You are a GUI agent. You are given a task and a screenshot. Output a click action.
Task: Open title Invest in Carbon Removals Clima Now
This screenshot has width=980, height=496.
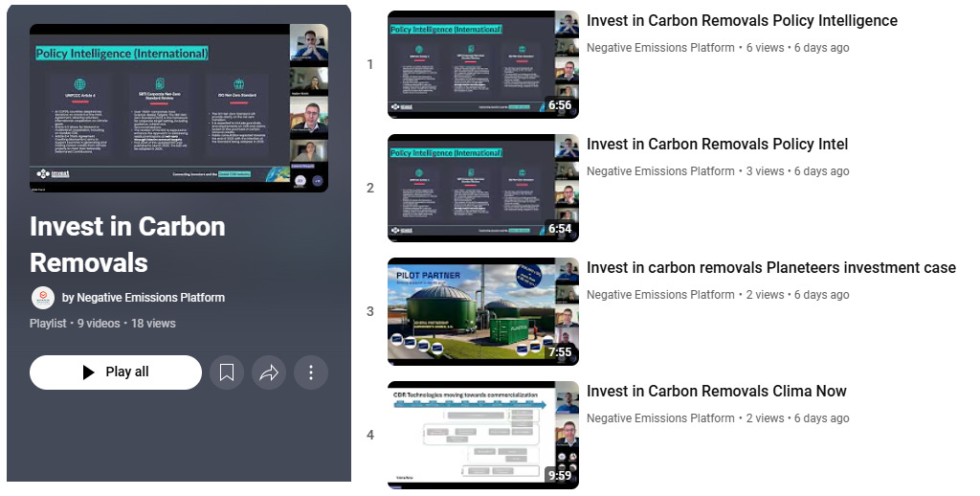716,391
